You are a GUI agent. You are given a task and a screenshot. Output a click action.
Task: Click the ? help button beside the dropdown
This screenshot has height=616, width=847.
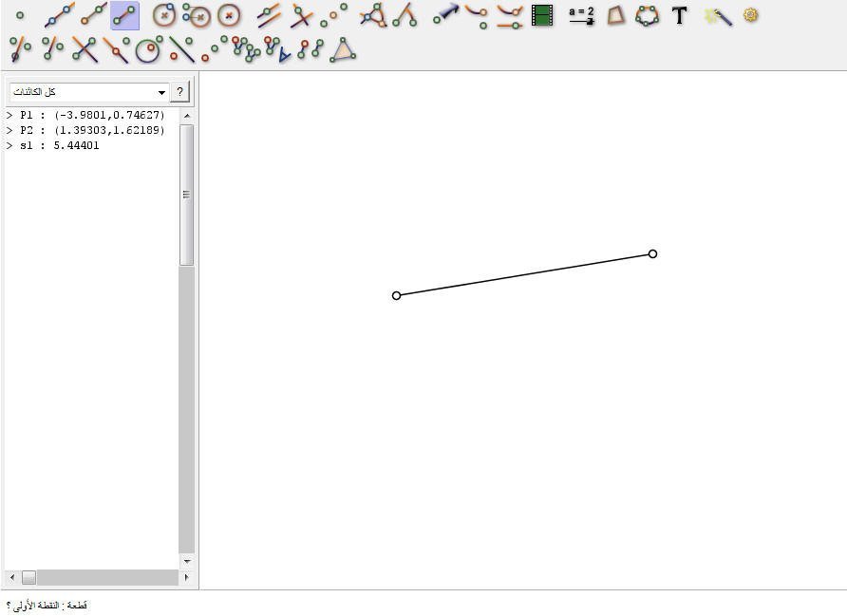point(179,92)
